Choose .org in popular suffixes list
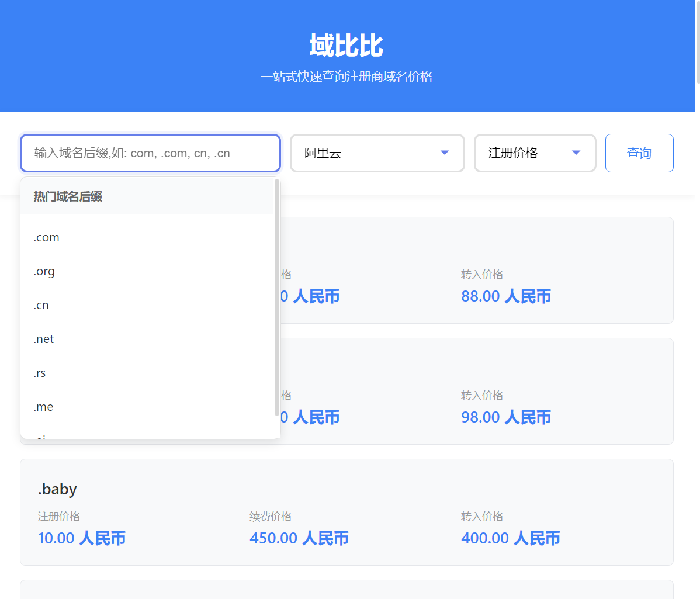 click(x=44, y=272)
